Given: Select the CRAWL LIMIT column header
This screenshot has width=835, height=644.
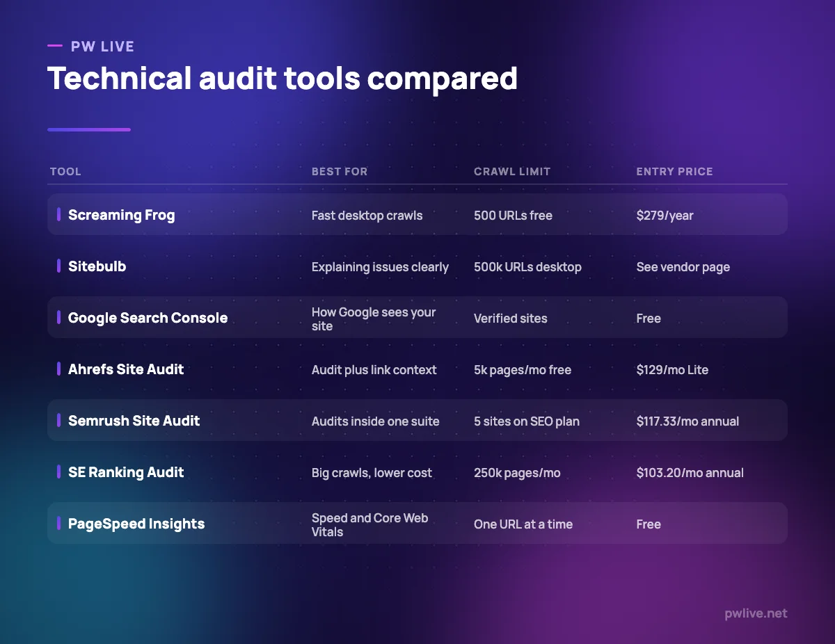Looking at the screenshot, I should (x=512, y=172).
